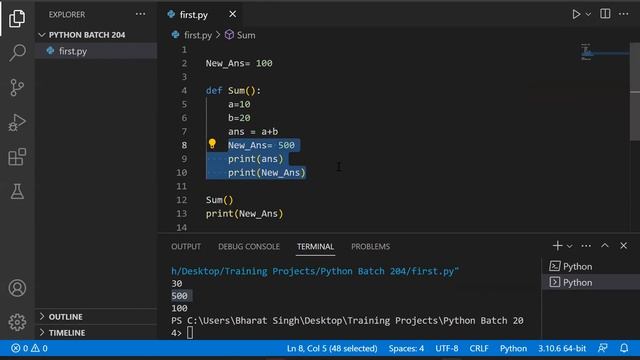Create a new terminal with plus icon
This screenshot has height=360, width=640.
click(557, 246)
